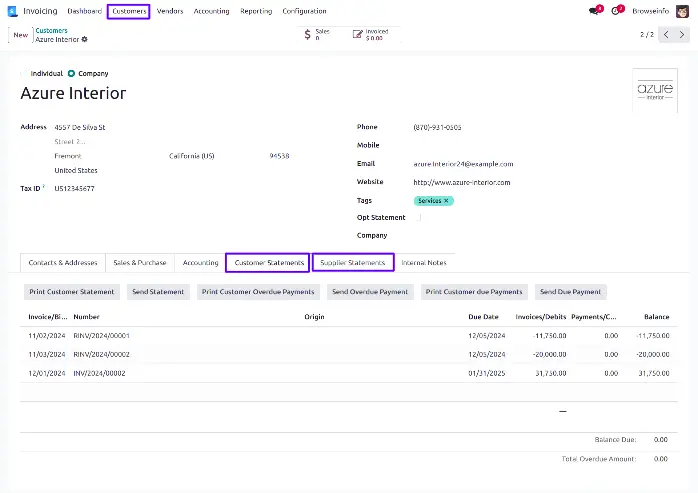Select the Individual radio option

(25, 73)
